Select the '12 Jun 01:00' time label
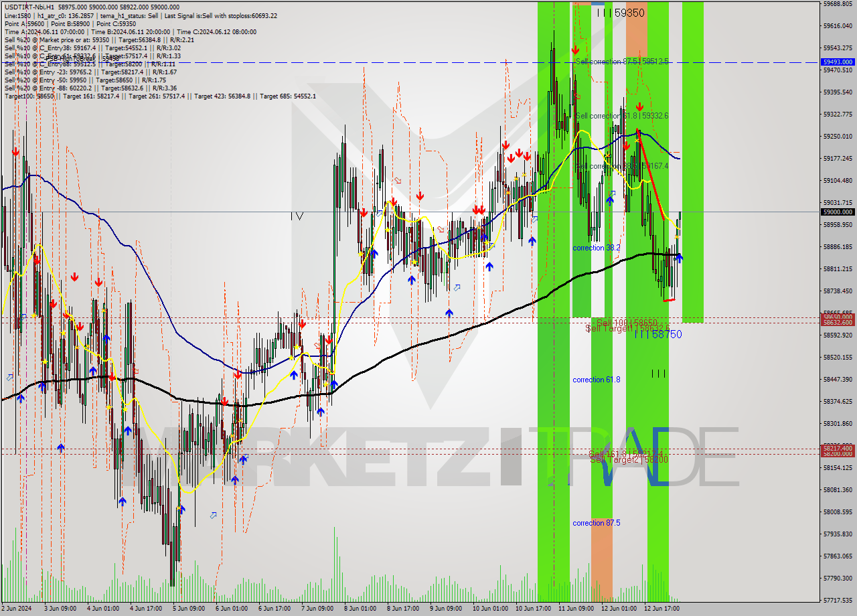The height and width of the screenshot is (616, 857). pos(619,609)
